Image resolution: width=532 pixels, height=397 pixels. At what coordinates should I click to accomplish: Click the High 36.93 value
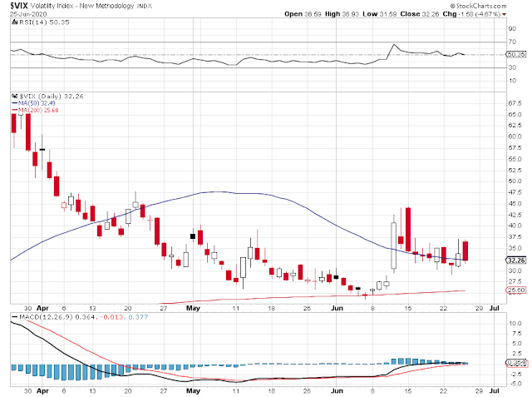coord(342,14)
